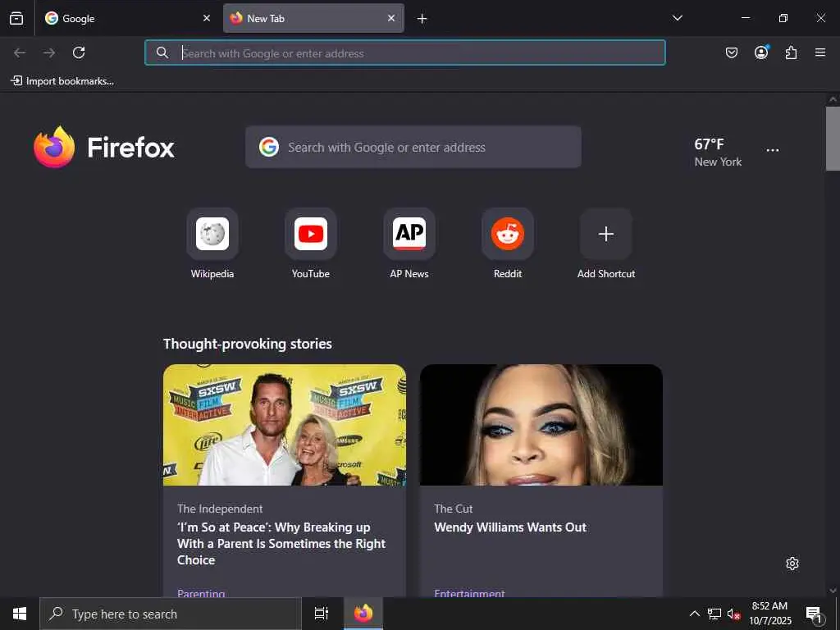Open the Pocket save icon
The image size is (840, 630).
731,52
